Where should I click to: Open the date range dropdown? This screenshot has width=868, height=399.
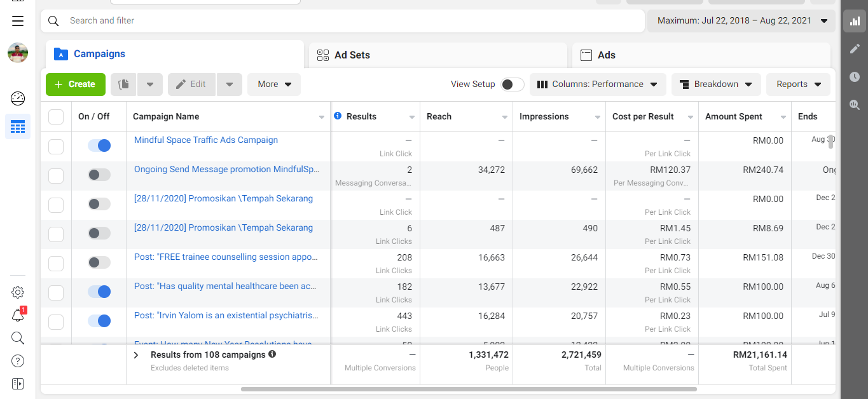coord(741,21)
